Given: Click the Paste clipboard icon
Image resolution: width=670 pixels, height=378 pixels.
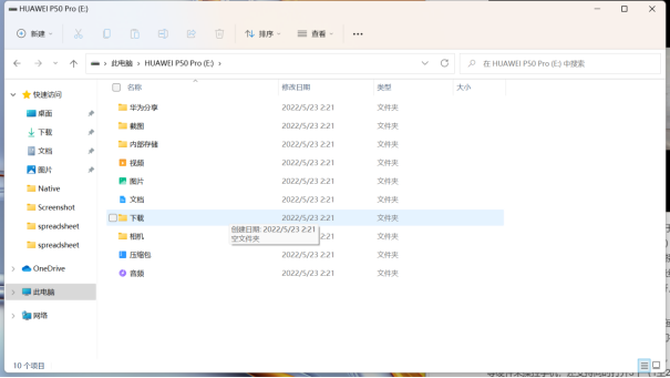Looking at the screenshot, I should (135, 34).
